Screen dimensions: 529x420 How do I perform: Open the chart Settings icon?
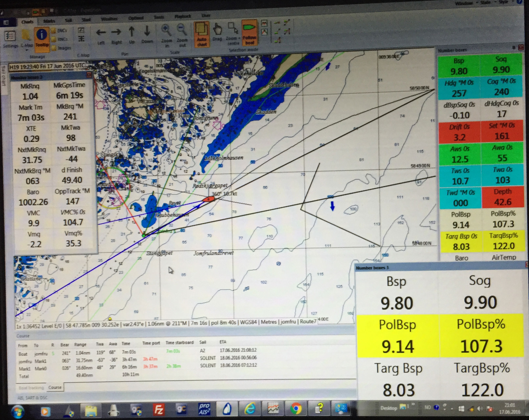[x=10, y=37]
